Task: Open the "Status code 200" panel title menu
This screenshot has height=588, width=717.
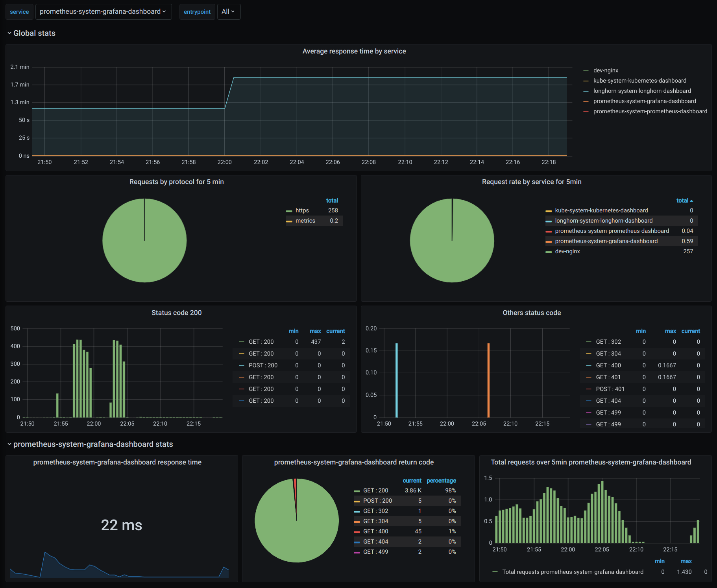Action: (177, 313)
